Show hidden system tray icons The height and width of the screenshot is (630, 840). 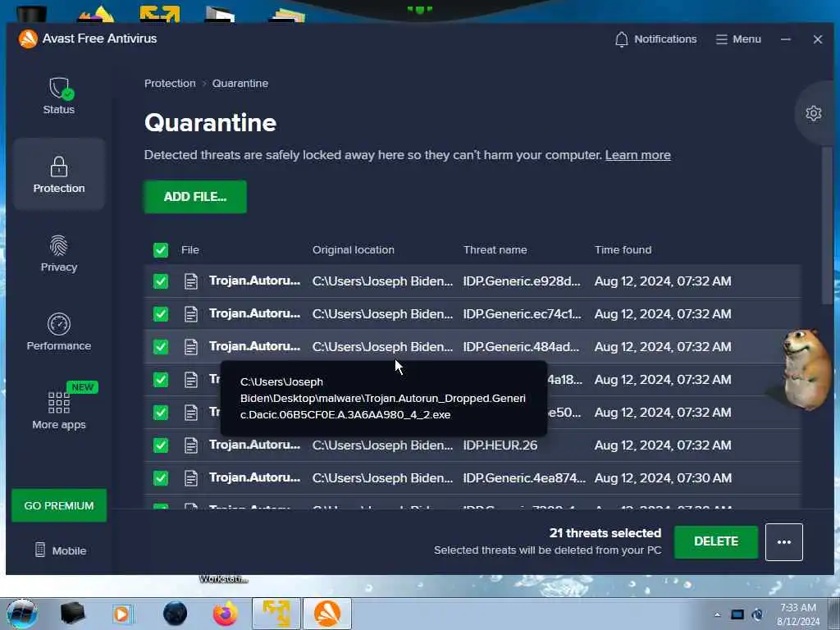[x=717, y=614]
